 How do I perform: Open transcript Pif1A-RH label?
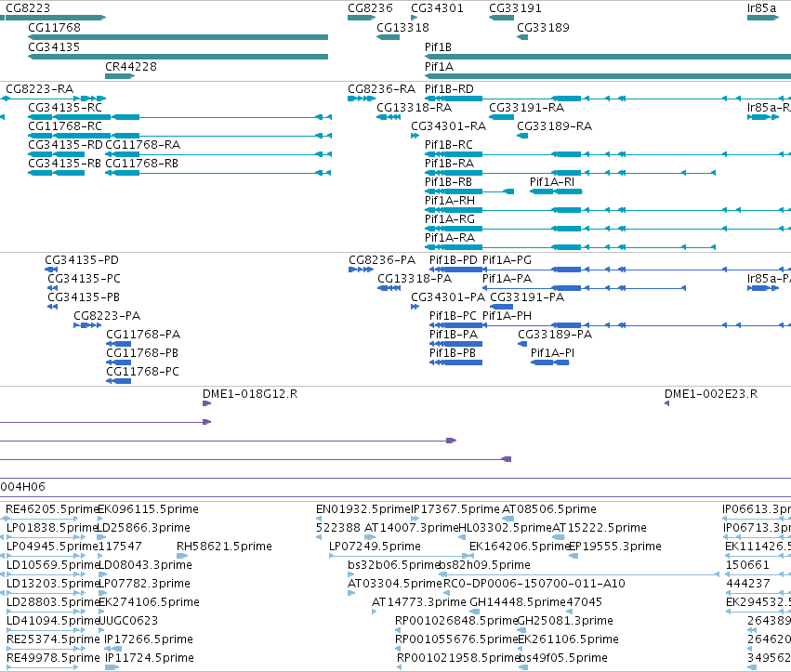pyautogui.click(x=450, y=201)
